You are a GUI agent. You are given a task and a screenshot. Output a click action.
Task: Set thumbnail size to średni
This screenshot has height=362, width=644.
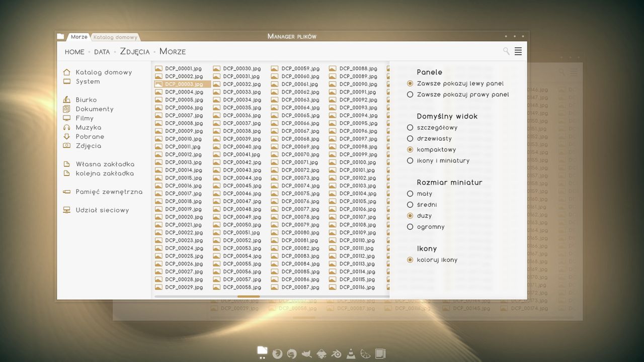[x=422, y=205]
